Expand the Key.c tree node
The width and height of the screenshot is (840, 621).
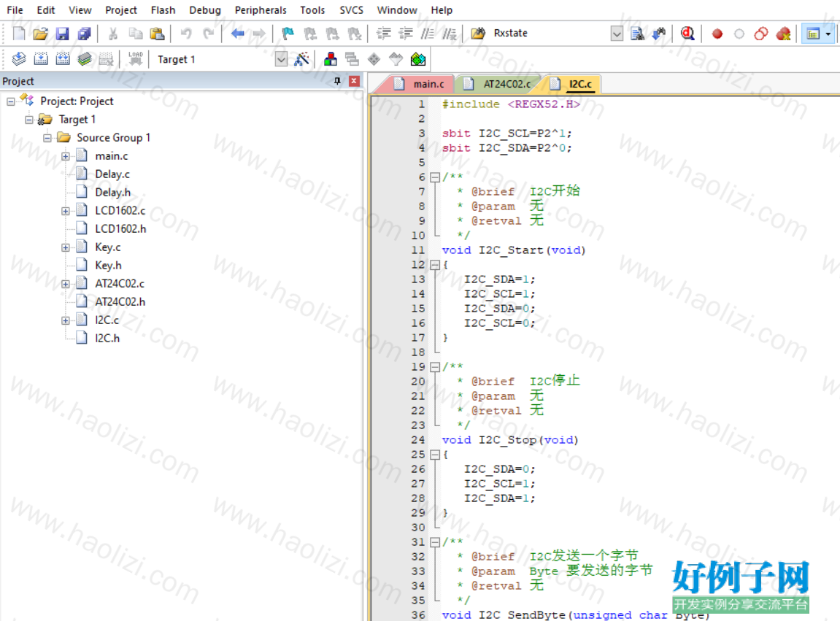66,247
